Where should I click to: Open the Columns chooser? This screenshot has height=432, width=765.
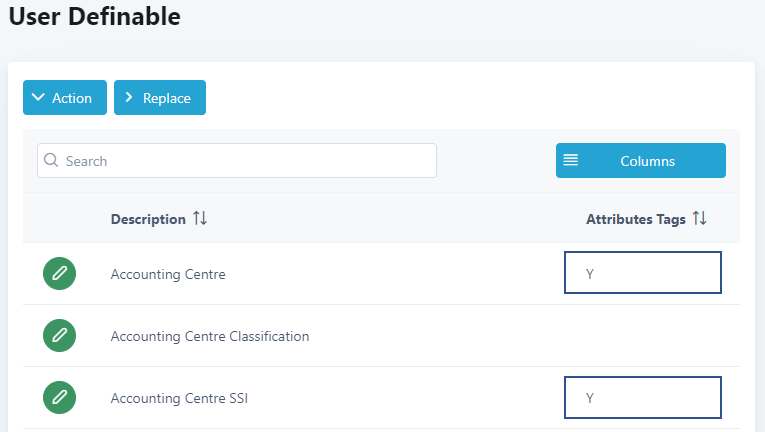pos(641,160)
